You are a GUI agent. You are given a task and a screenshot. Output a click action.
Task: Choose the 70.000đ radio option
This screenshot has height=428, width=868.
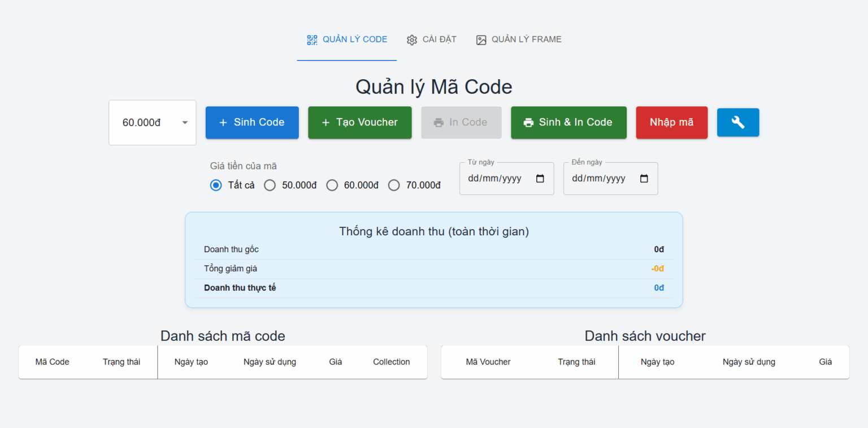coord(394,185)
